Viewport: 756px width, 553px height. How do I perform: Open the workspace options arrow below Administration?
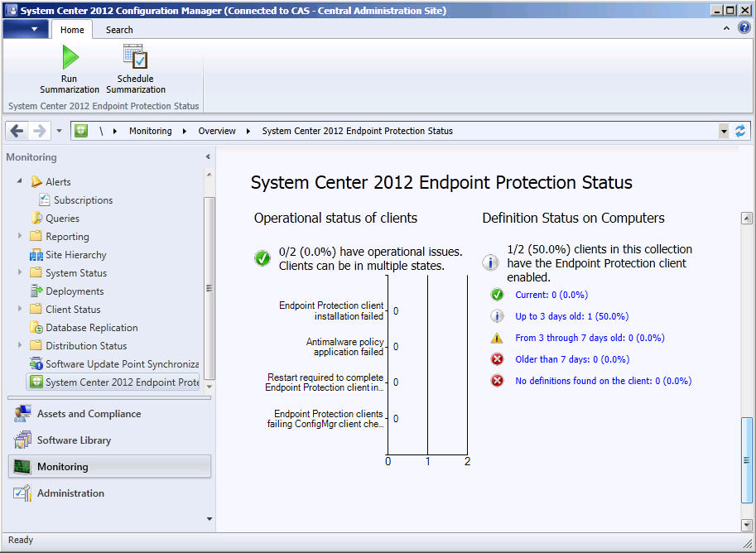pos(209,519)
